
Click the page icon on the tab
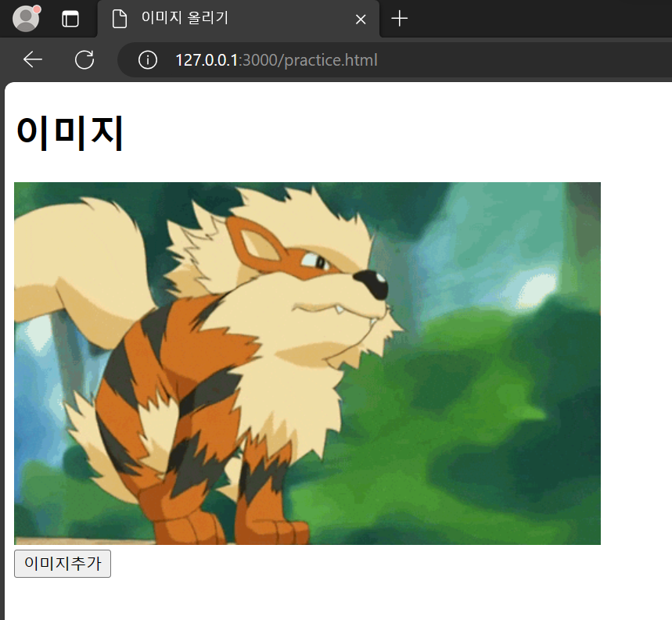[119, 19]
